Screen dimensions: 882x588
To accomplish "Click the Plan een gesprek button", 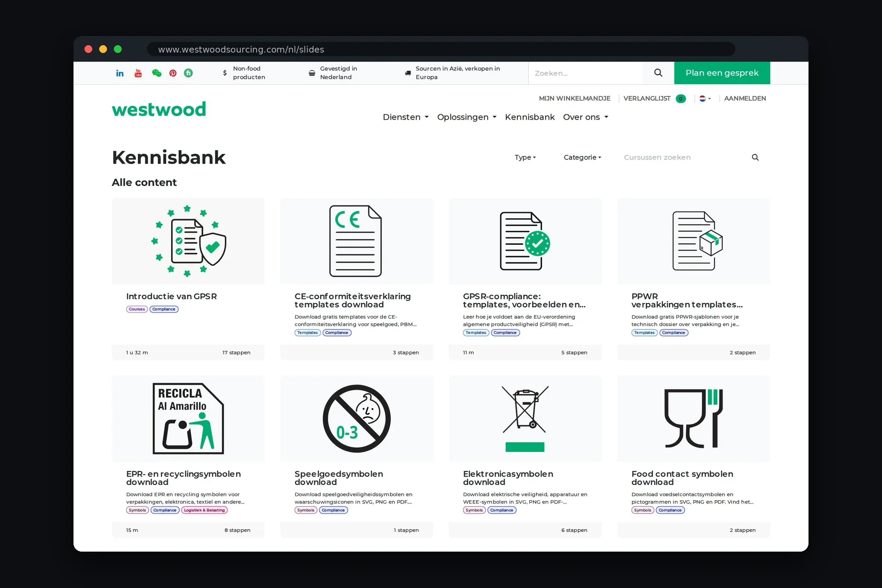I will 722,73.
